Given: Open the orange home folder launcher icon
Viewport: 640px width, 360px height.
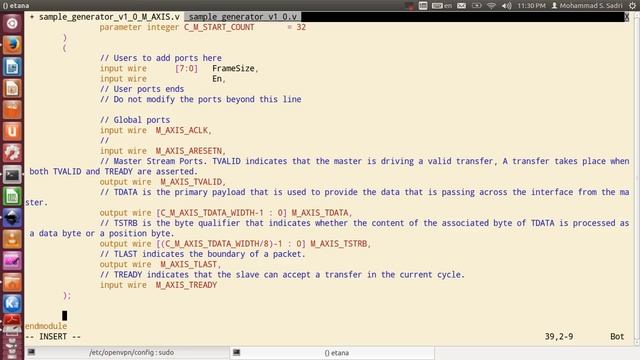Looking at the screenshot, I should [12, 282].
